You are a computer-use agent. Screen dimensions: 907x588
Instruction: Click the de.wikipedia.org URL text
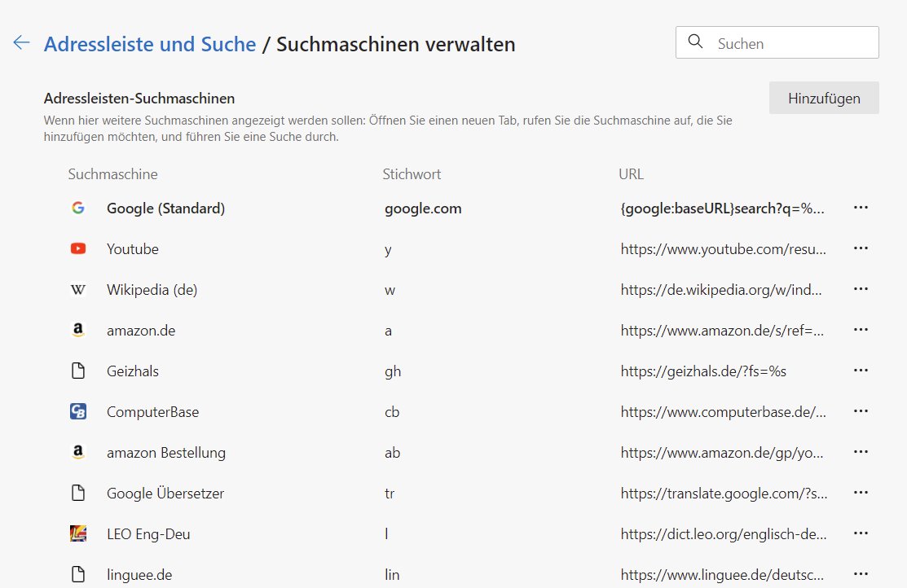click(720, 290)
